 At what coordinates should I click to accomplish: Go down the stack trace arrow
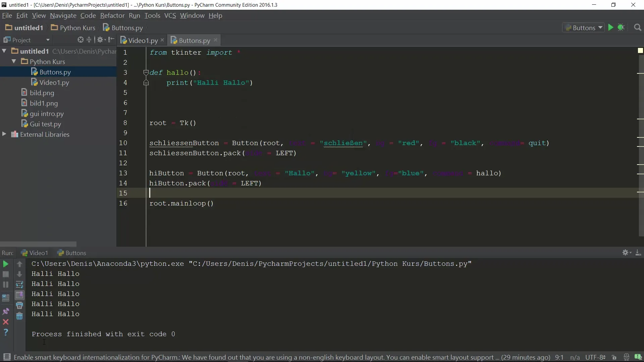pos(19,275)
